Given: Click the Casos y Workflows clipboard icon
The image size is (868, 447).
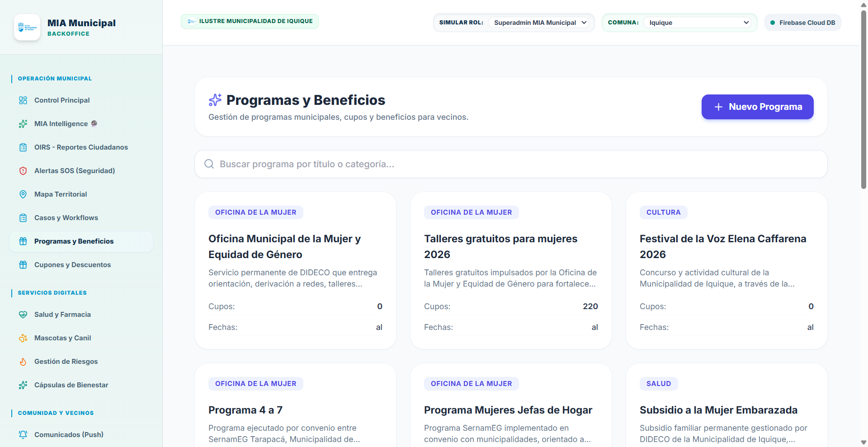Looking at the screenshot, I should coord(23,218).
